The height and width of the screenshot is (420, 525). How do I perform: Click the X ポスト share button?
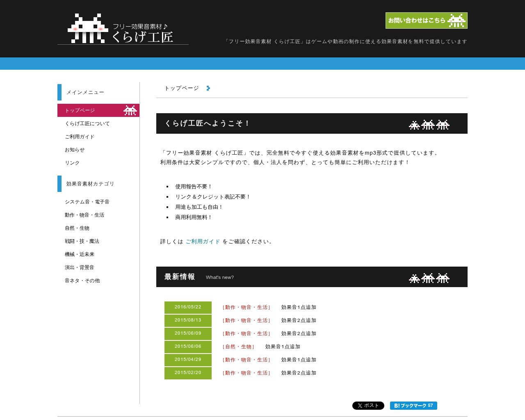[368, 406]
